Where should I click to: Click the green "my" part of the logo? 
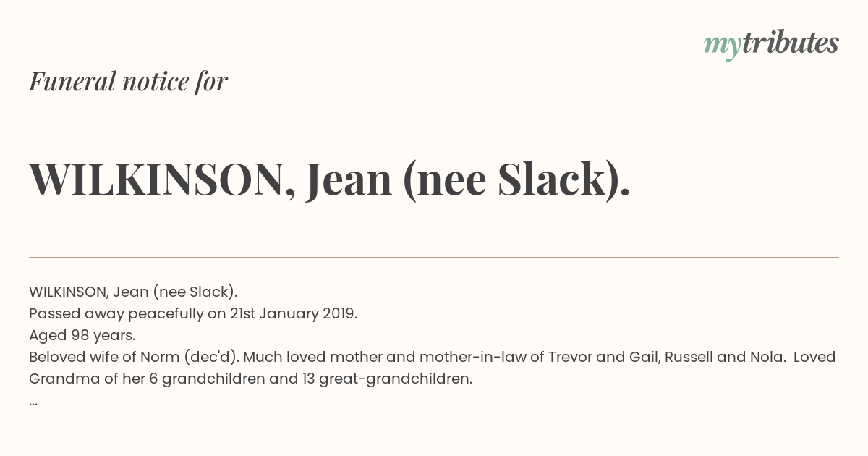pyautogui.click(x=722, y=47)
